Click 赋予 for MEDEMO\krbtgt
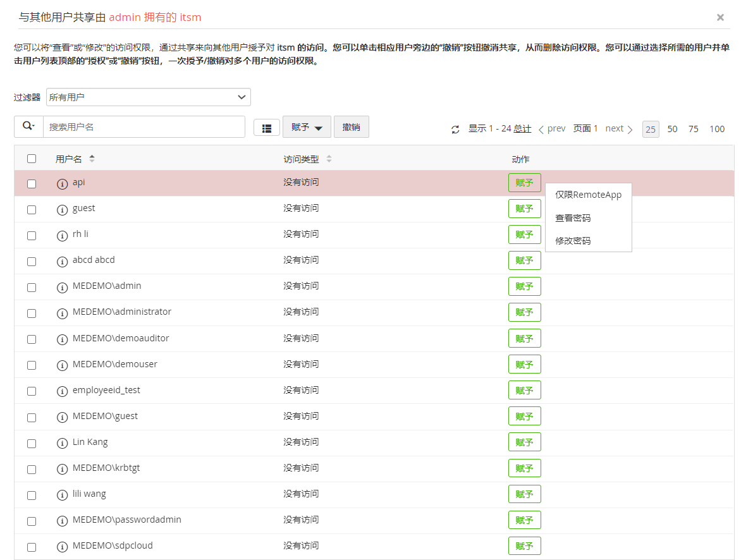Image resolution: width=741 pixels, height=560 pixels. (x=525, y=468)
